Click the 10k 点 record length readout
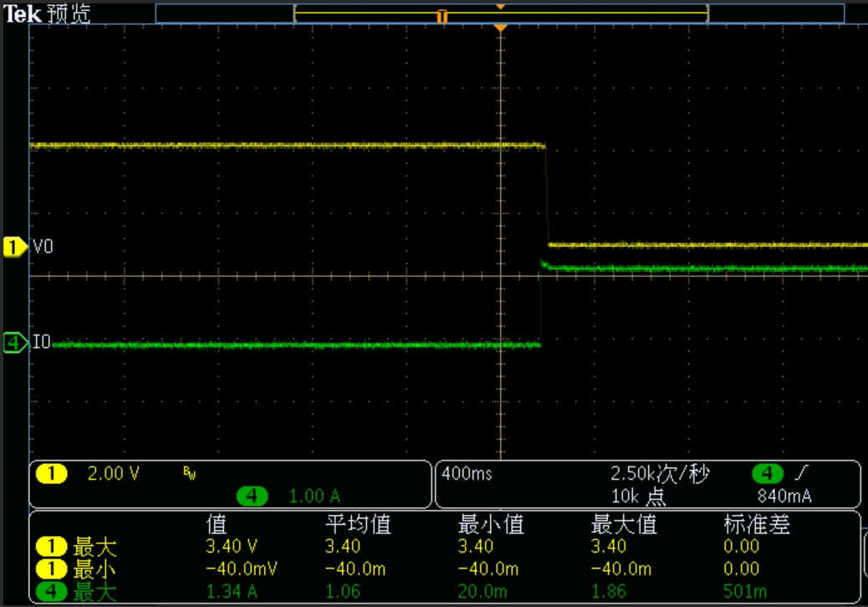The image size is (868, 607). click(638, 496)
